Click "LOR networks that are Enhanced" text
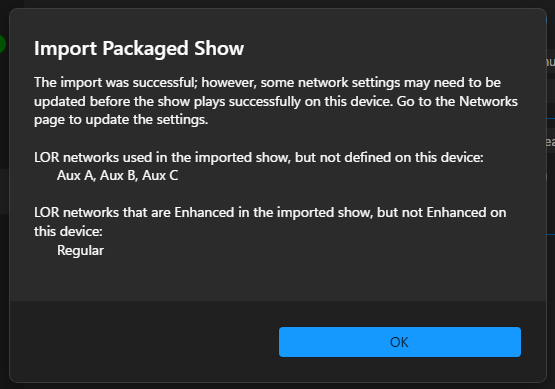 (134, 213)
